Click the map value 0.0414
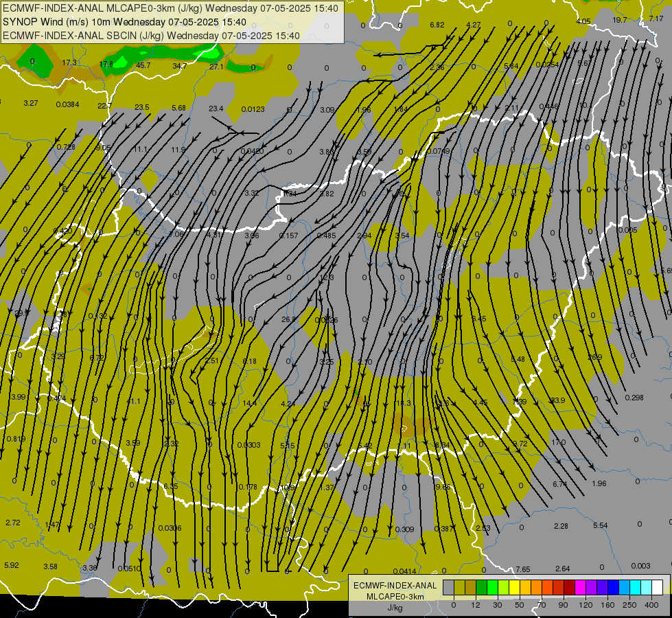The height and width of the screenshot is (618, 672). 404,571
